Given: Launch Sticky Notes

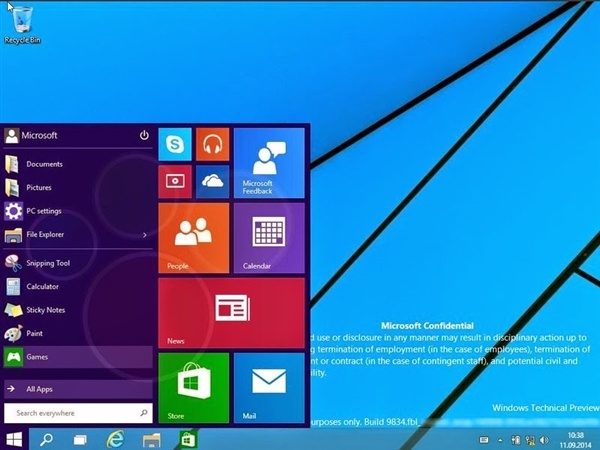Looking at the screenshot, I should [x=78, y=310].
